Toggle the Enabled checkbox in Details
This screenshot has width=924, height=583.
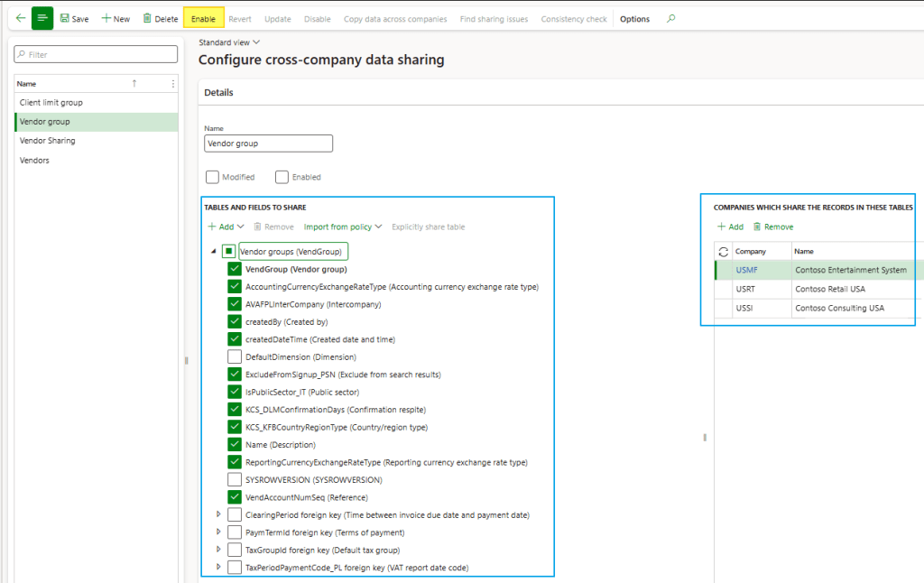pos(282,177)
